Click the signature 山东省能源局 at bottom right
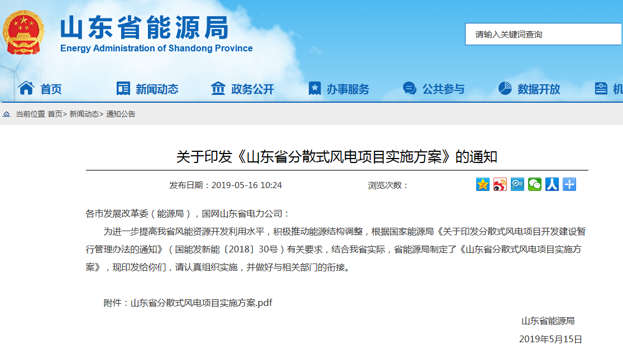 coord(548,321)
